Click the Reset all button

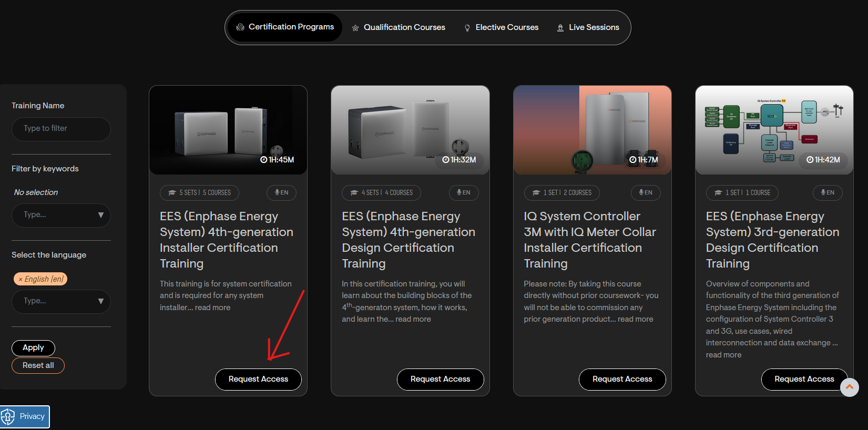(38, 365)
